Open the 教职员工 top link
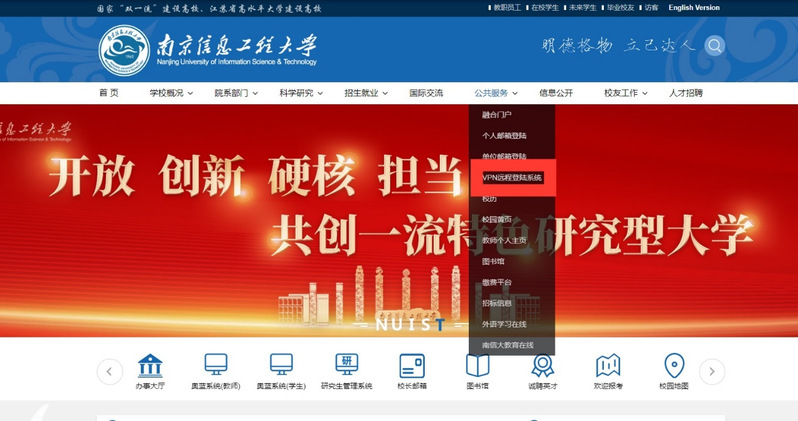 508,8
